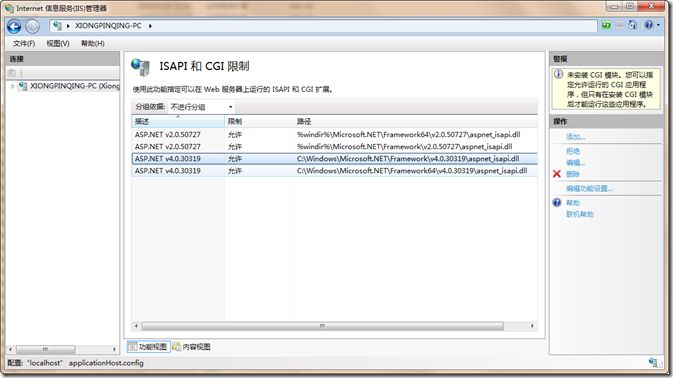Click the blue Help question-mark in the top toolbar

coord(649,25)
